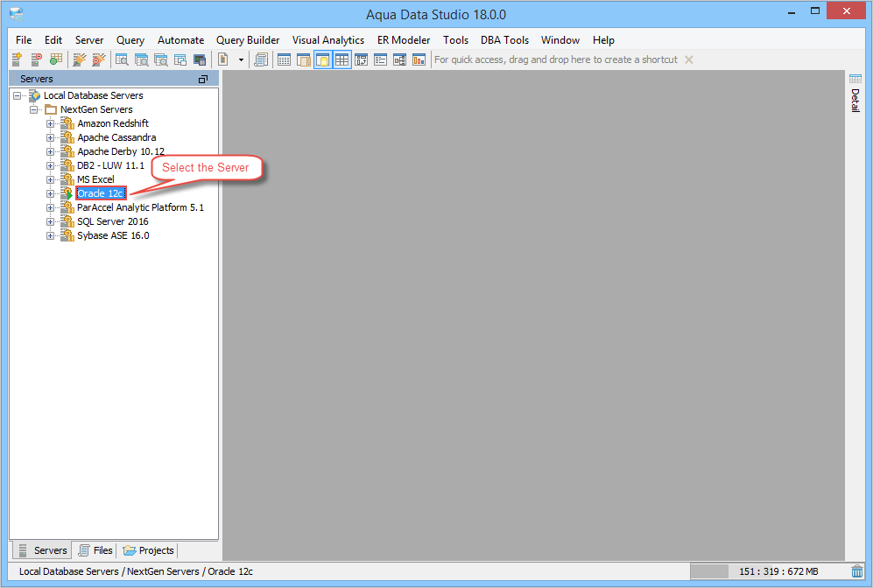The height and width of the screenshot is (588, 873).
Task: Dismiss the quick access shortcut hint X
Action: pyautogui.click(x=689, y=59)
